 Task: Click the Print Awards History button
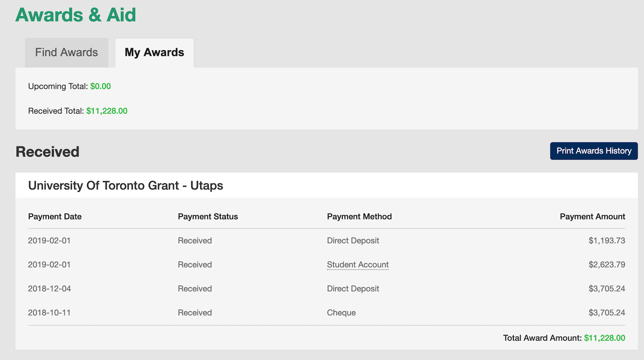(x=594, y=151)
